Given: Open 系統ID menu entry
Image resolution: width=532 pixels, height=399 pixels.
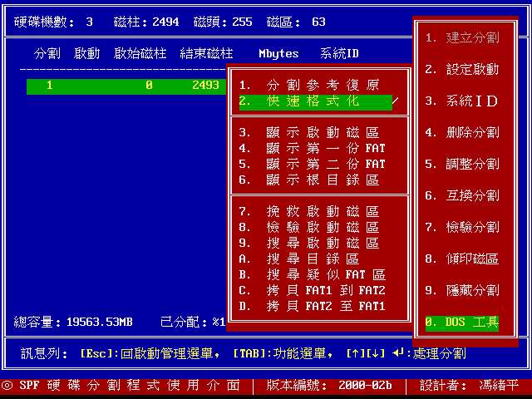Looking at the screenshot, I should (462, 101).
